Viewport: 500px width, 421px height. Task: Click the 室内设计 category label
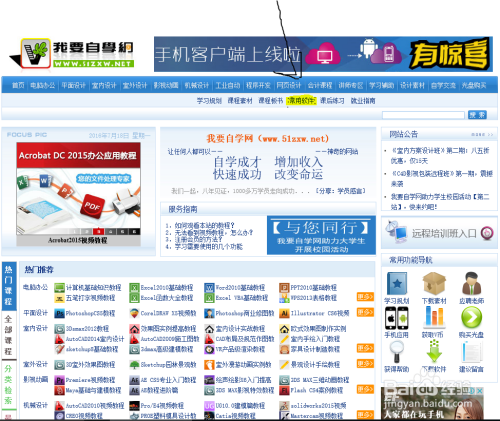(x=35, y=329)
